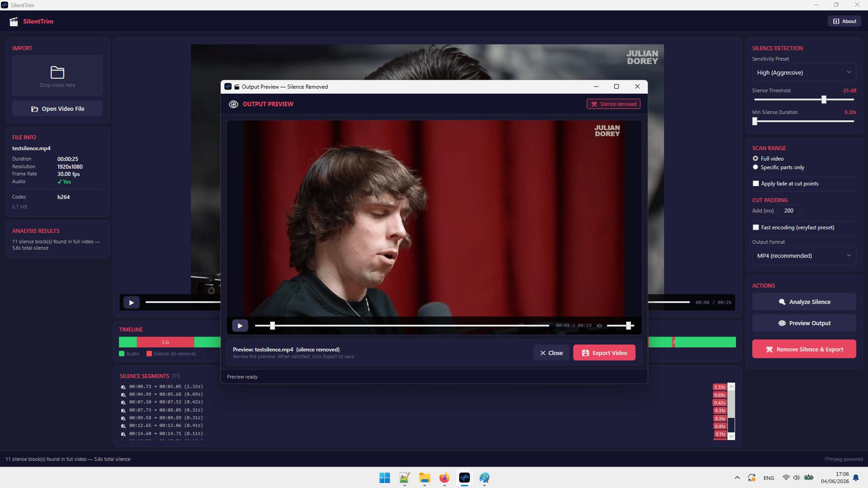Click the 0.42s duration tag
868x488 pixels.
point(719,403)
